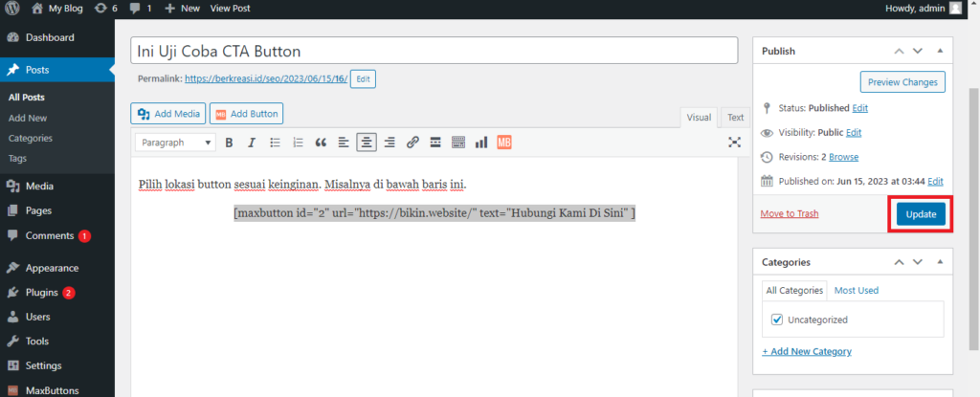Viewport: 980px width, 397px height.
Task: Move Categories box up
Action: pyautogui.click(x=899, y=262)
